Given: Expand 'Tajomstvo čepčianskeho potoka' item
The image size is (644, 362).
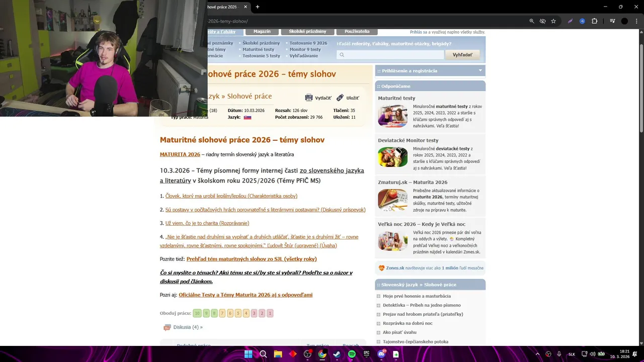Looking at the screenshot, I should click(378, 342).
